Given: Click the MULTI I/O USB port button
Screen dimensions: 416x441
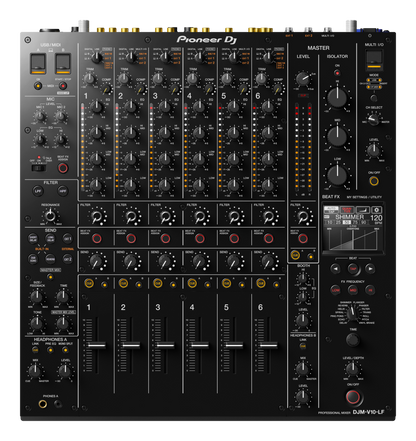Looking at the screenshot, I should click(x=374, y=61).
